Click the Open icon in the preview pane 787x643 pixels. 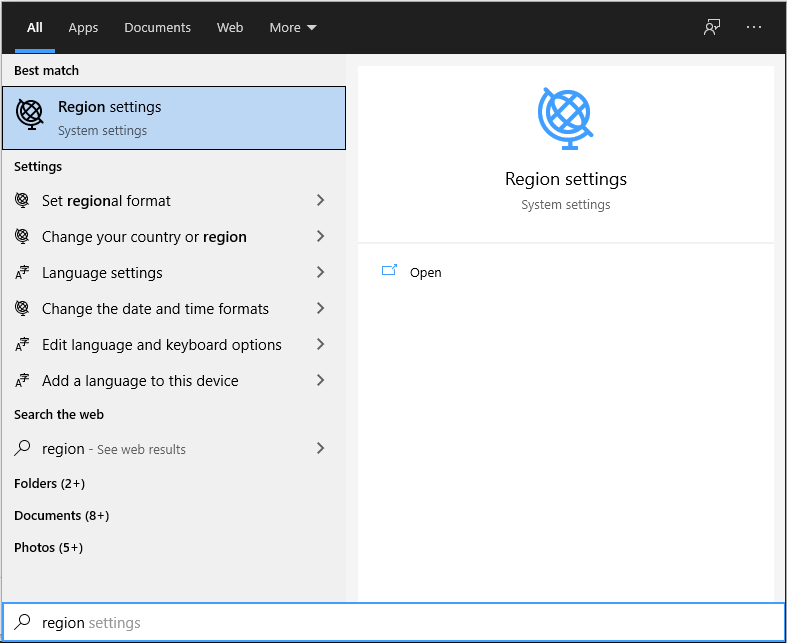pos(389,271)
